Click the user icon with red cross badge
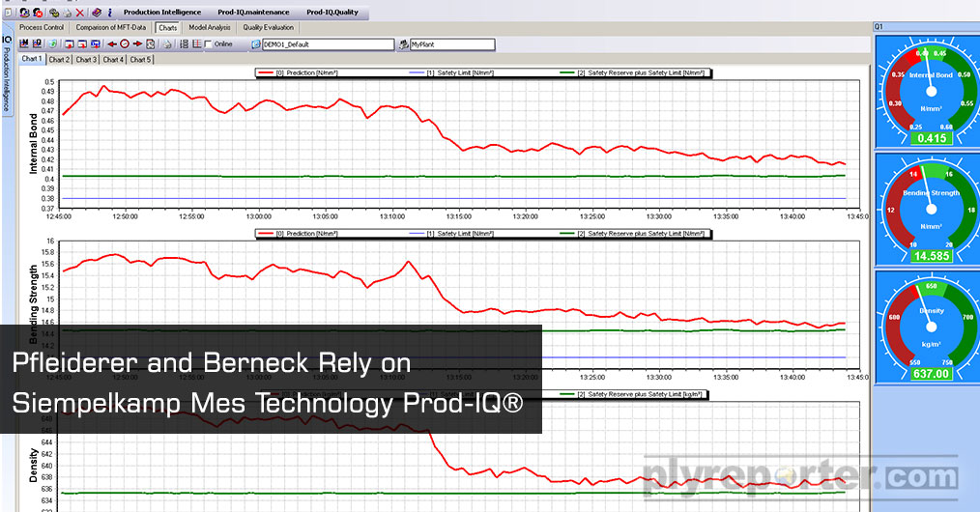 pyautogui.click(x=38, y=13)
